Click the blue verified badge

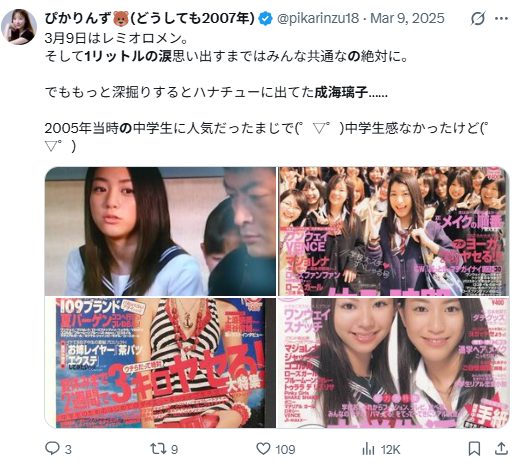click(266, 18)
